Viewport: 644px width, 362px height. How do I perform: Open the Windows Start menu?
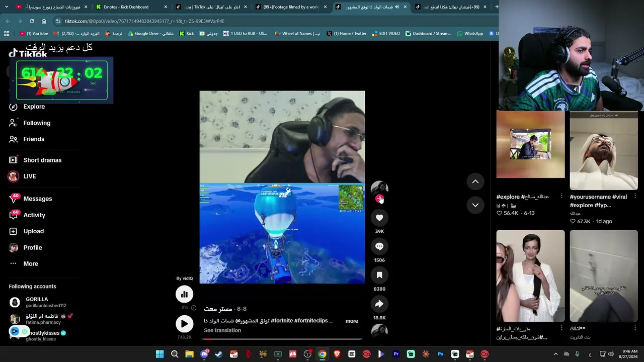(x=159, y=354)
